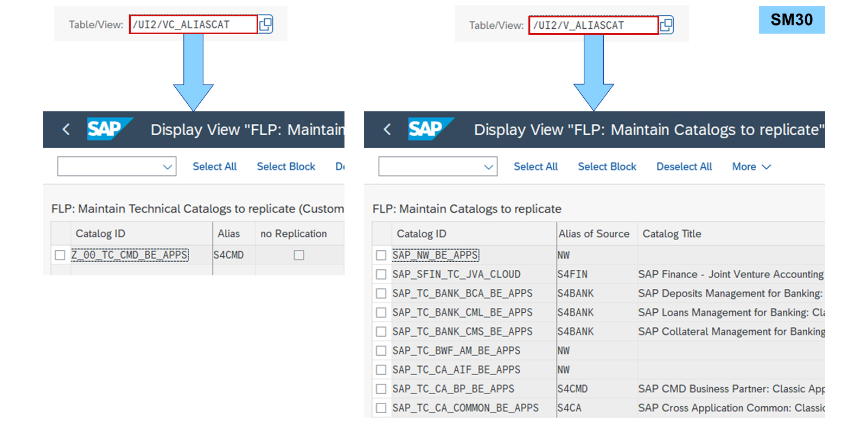Click Select All in Technical Catalogs view

[x=215, y=167]
